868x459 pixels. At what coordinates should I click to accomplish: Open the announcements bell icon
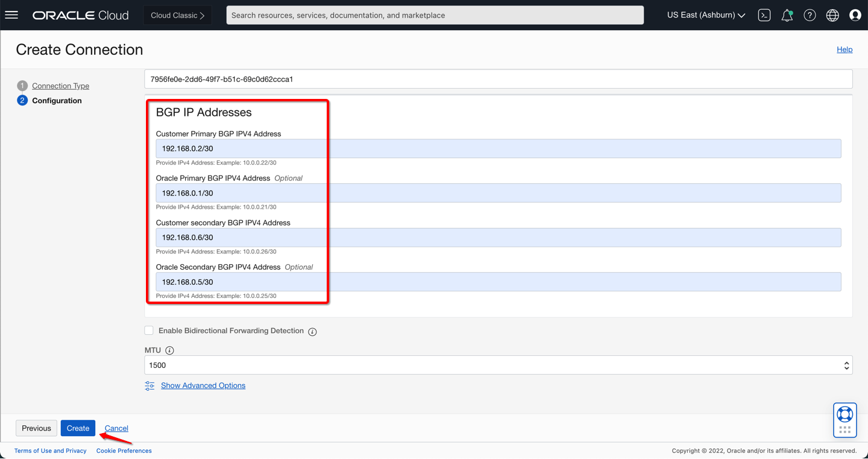click(787, 15)
